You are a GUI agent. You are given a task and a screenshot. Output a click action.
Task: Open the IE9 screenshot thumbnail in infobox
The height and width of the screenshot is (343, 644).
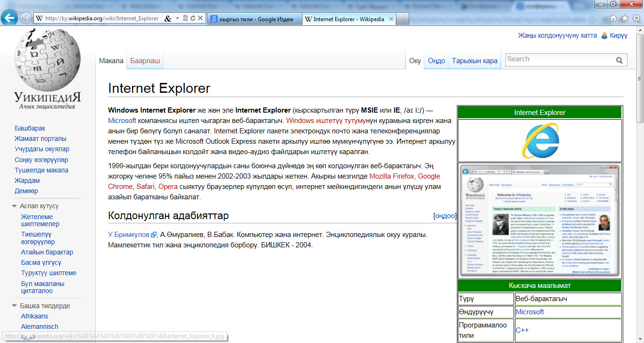(x=540, y=220)
